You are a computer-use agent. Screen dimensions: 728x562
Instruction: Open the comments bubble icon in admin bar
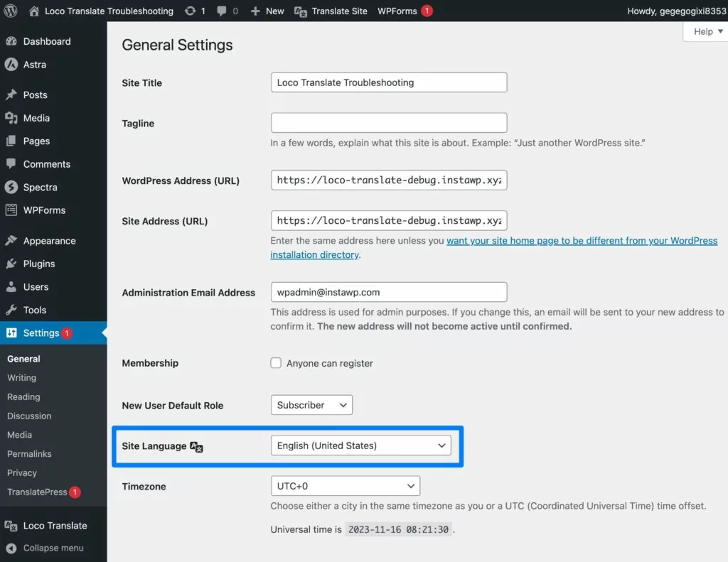[222, 11]
